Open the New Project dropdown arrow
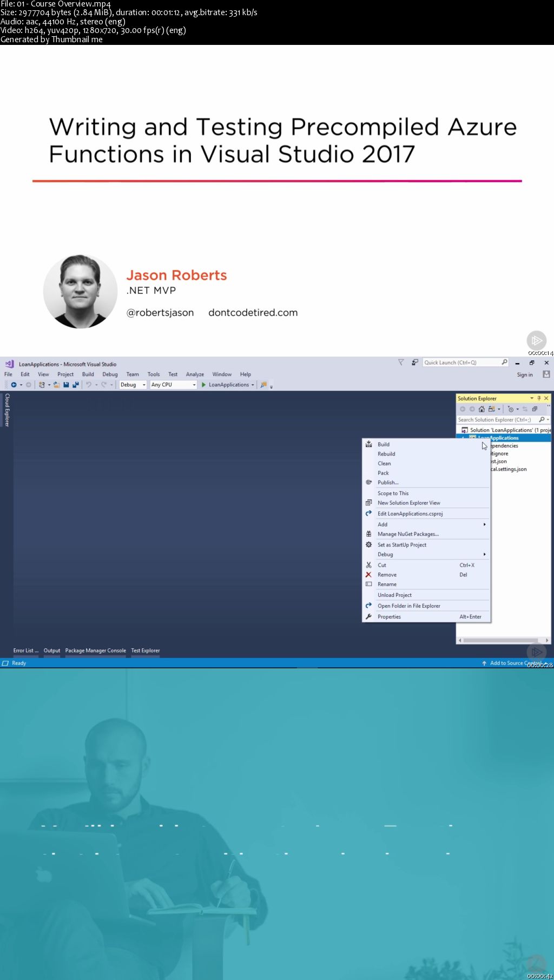 (49, 385)
